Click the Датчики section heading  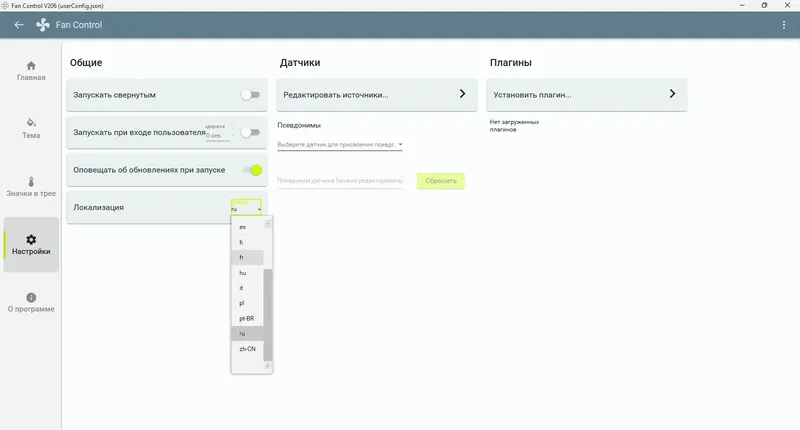tap(300, 63)
